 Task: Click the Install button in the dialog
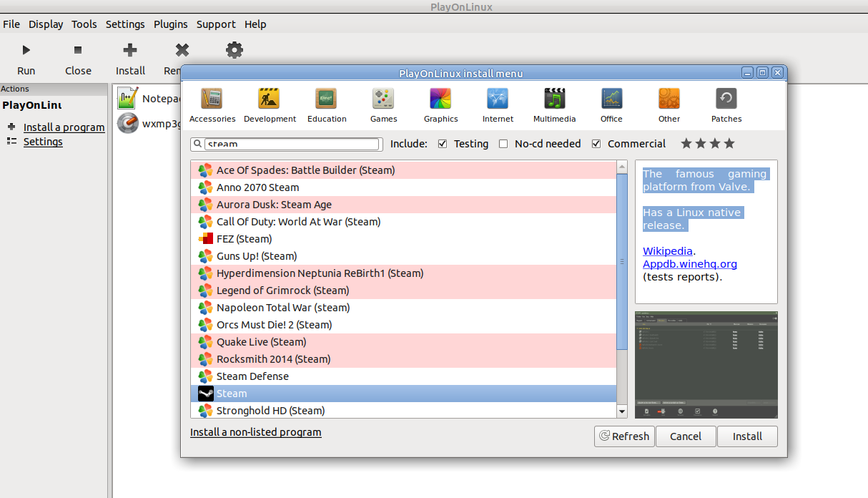pyautogui.click(x=747, y=436)
